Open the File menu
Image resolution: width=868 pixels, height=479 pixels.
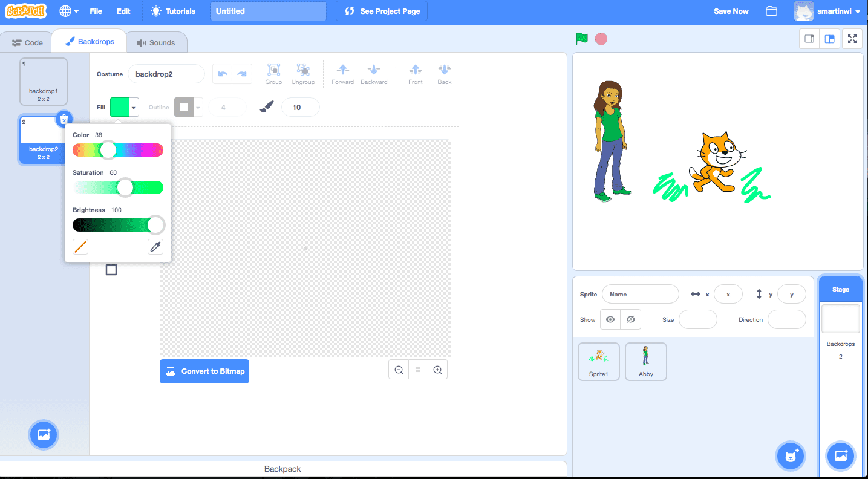[x=96, y=11]
